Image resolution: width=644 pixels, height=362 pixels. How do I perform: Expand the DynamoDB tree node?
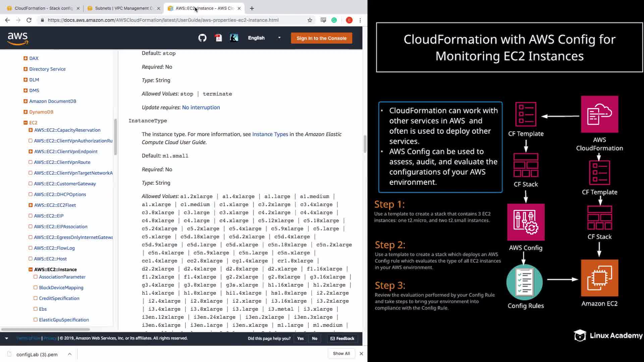tap(25, 112)
